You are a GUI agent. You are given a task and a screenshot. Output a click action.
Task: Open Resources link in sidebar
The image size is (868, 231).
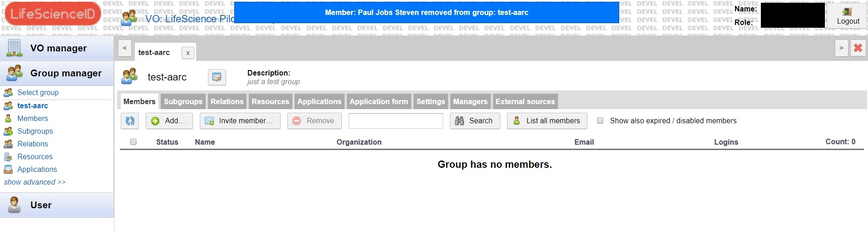[x=35, y=156]
